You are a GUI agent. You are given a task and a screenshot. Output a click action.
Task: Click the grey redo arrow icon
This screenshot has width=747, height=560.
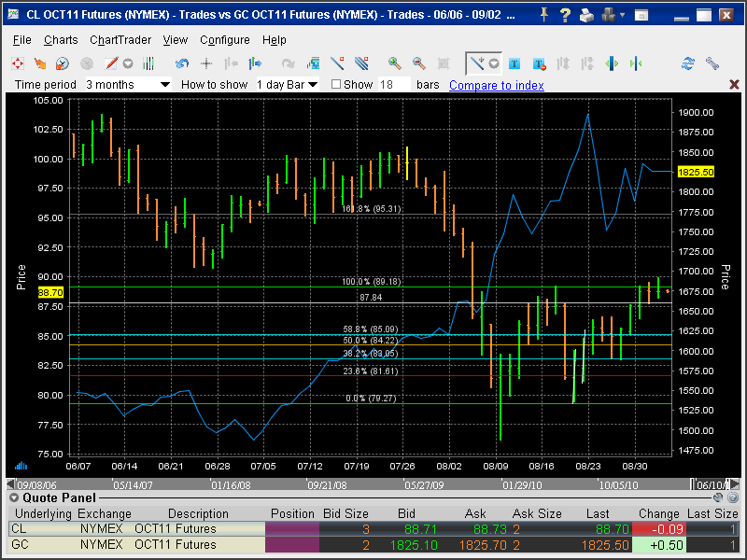click(x=288, y=63)
